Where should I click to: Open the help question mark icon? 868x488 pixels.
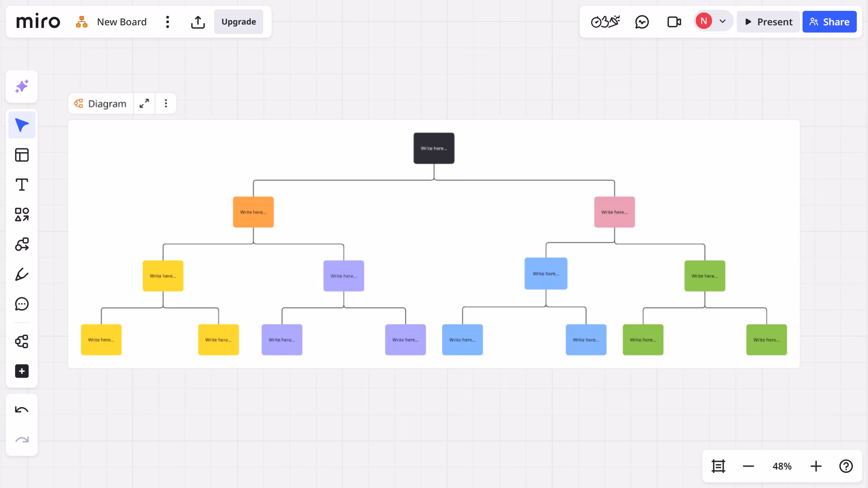tap(846, 466)
